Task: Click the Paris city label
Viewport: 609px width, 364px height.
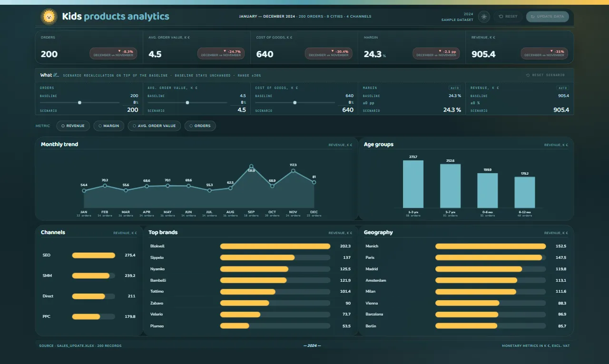Action: (370, 257)
